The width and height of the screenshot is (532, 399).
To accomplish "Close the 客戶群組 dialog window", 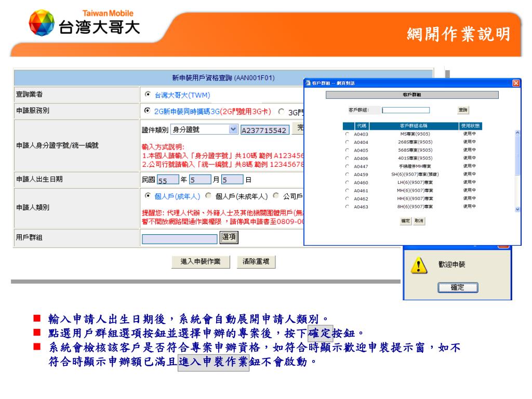I will pyautogui.click(x=516, y=83).
